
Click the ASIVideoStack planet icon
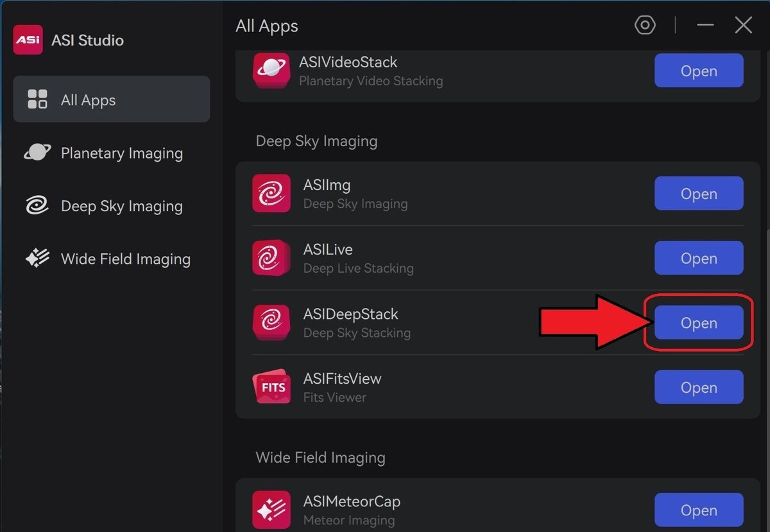[x=271, y=71]
